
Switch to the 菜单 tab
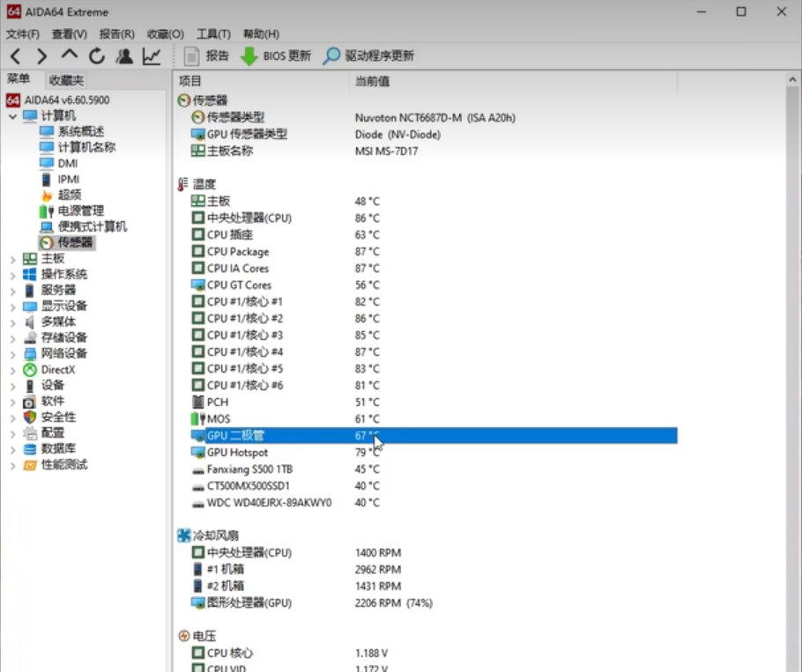coord(19,79)
